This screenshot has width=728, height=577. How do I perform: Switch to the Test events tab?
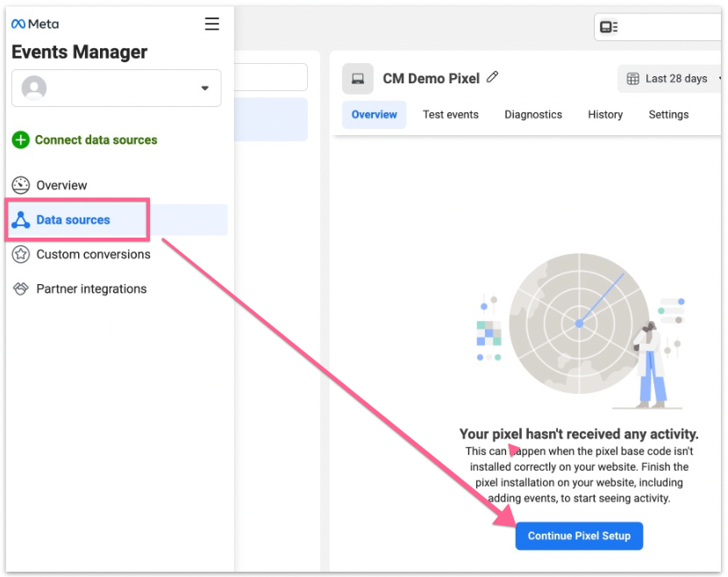(450, 115)
